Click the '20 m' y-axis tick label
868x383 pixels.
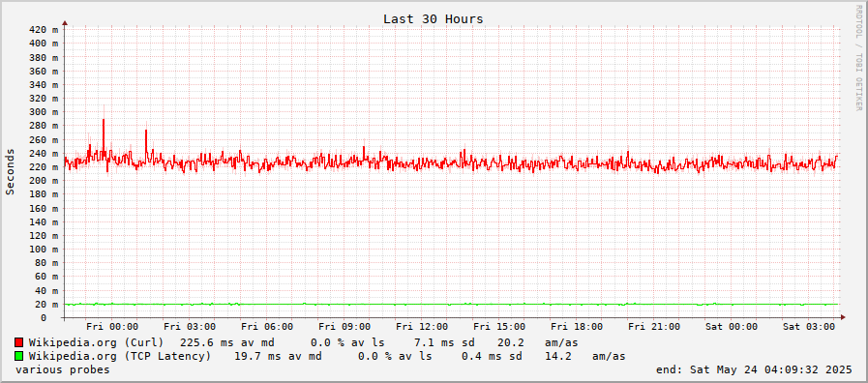click(46, 304)
